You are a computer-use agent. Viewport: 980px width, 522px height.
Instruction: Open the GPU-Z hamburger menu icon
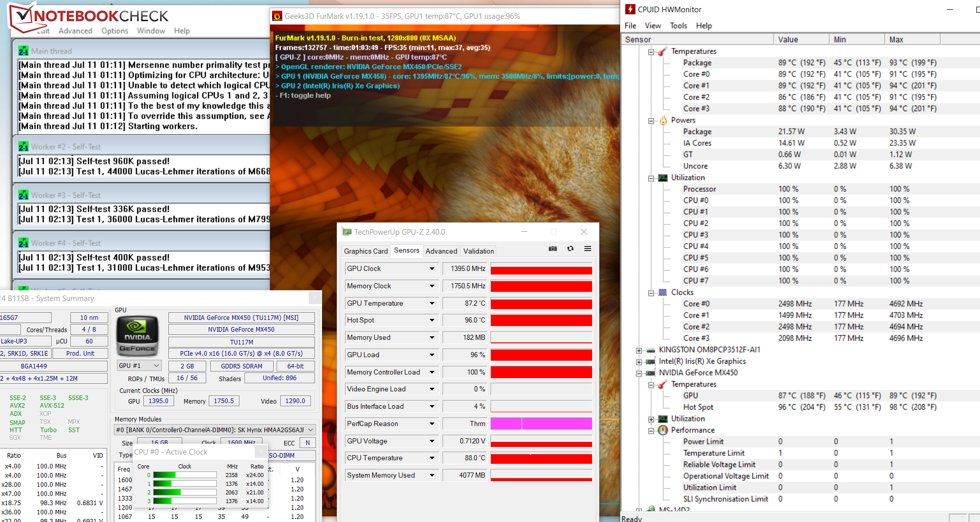point(588,248)
